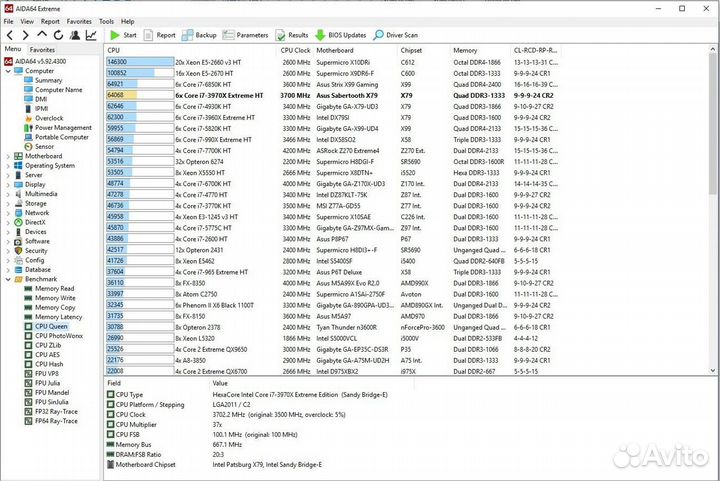
Task: Open the graph chart toolbar icon
Action: [x=91, y=35]
